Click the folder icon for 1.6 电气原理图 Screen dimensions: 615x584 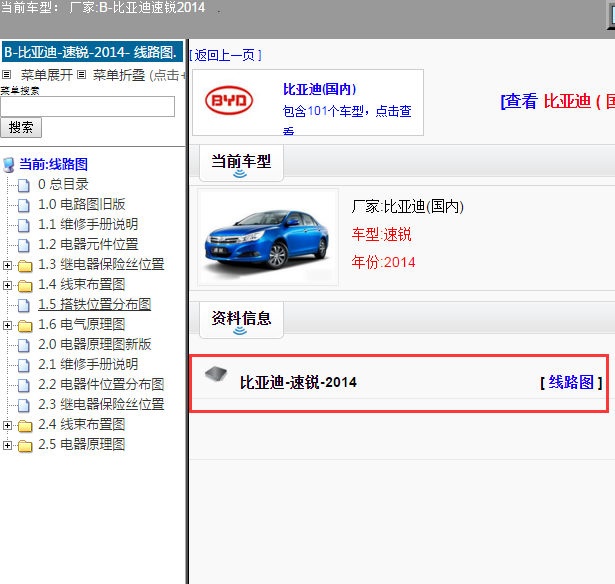(x=25, y=325)
